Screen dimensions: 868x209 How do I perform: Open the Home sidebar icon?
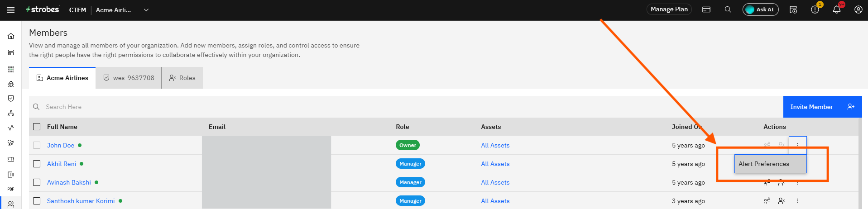click(11, 36)
